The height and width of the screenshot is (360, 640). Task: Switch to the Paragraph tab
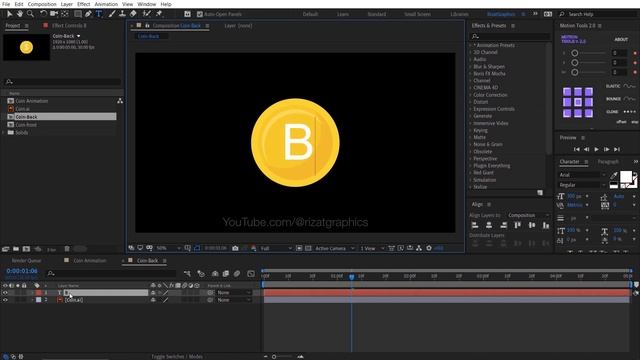tap(608, 162)
